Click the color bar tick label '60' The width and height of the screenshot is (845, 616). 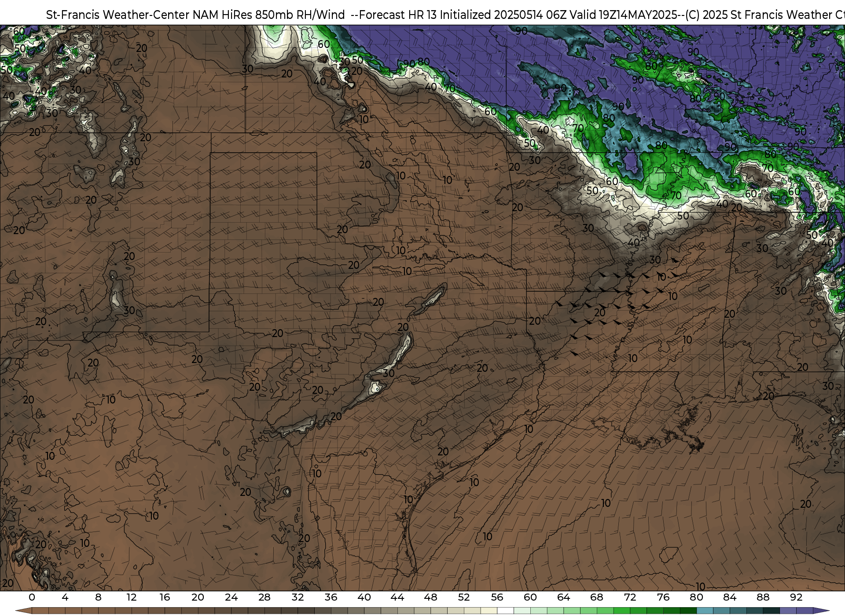pyautogui.click(x=530, y=598)
